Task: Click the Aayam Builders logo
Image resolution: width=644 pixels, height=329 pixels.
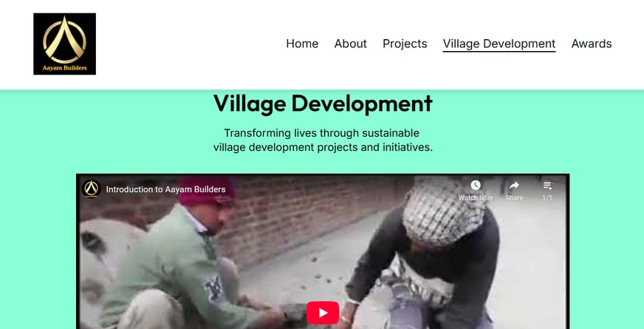Action: pyautogui.click(x=64, y=44)
